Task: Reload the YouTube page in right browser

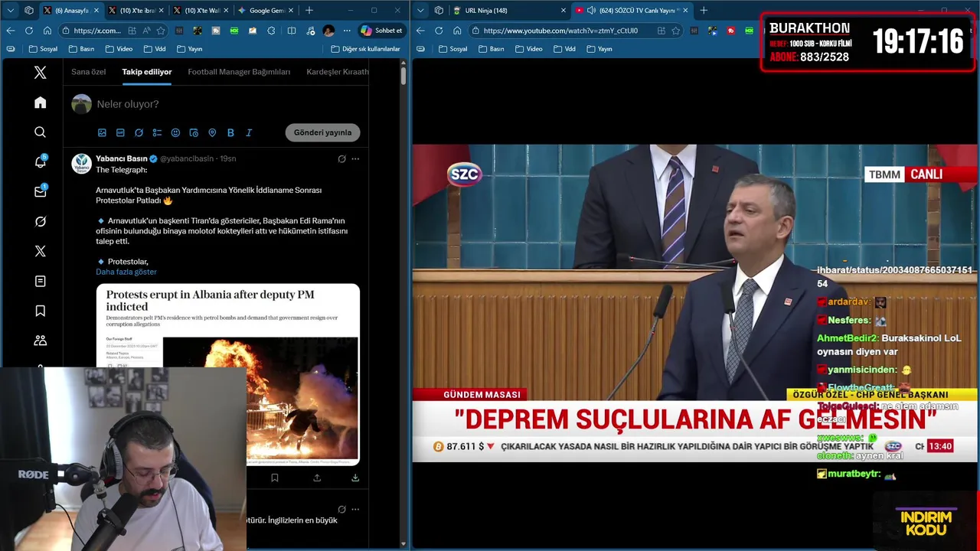Action: pos(439,31)
